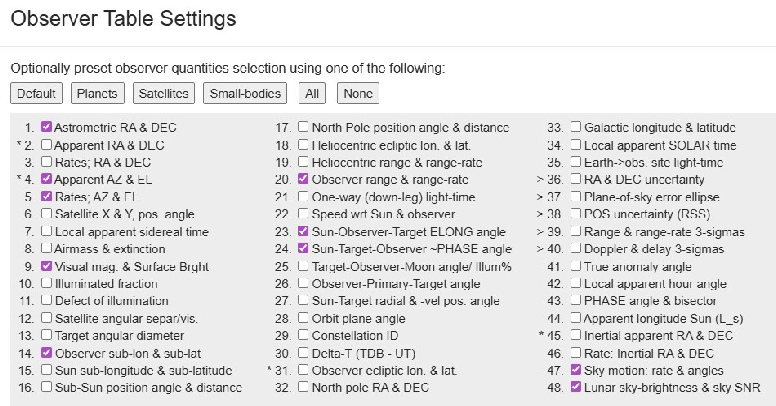Enable Galactic longitude & latitude checkbox

coord(575,128)
